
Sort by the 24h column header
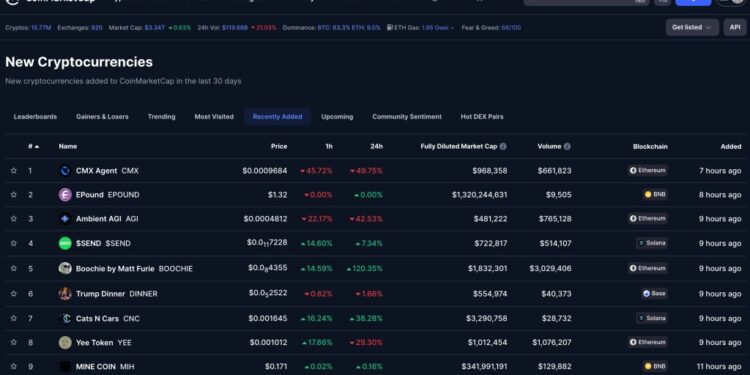(x=376, y=146)
